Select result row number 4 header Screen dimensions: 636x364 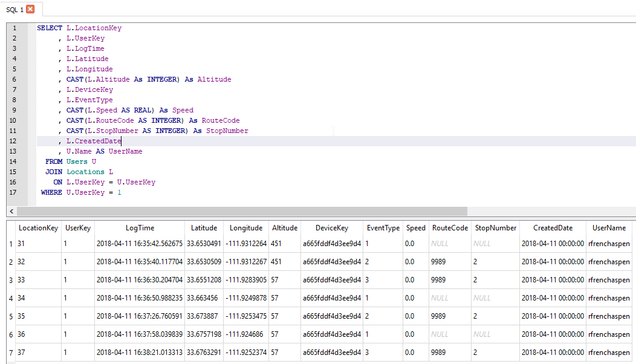click(11, 298)
